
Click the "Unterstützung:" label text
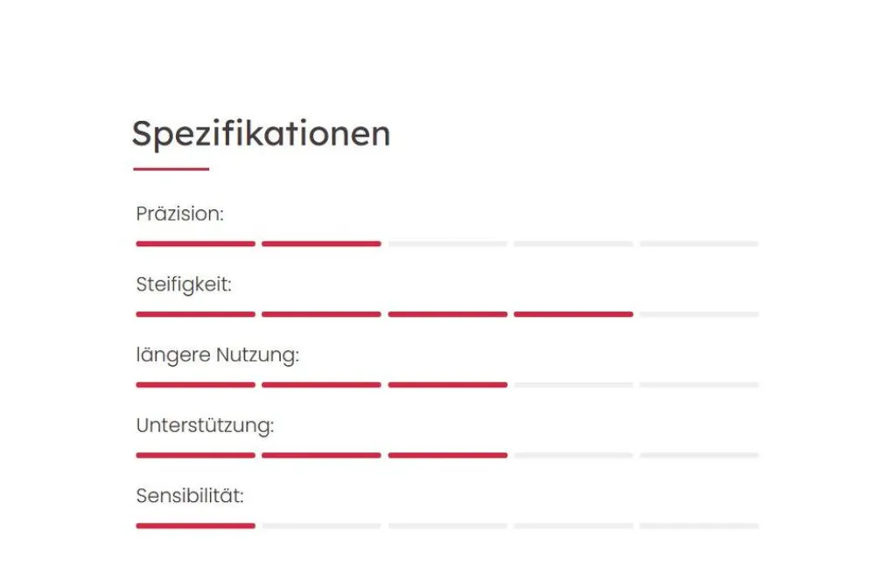(206, 426)
